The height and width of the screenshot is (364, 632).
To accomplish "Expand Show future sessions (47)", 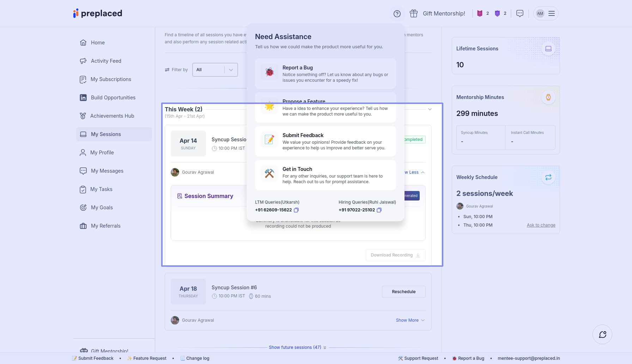I will (297, 347).
